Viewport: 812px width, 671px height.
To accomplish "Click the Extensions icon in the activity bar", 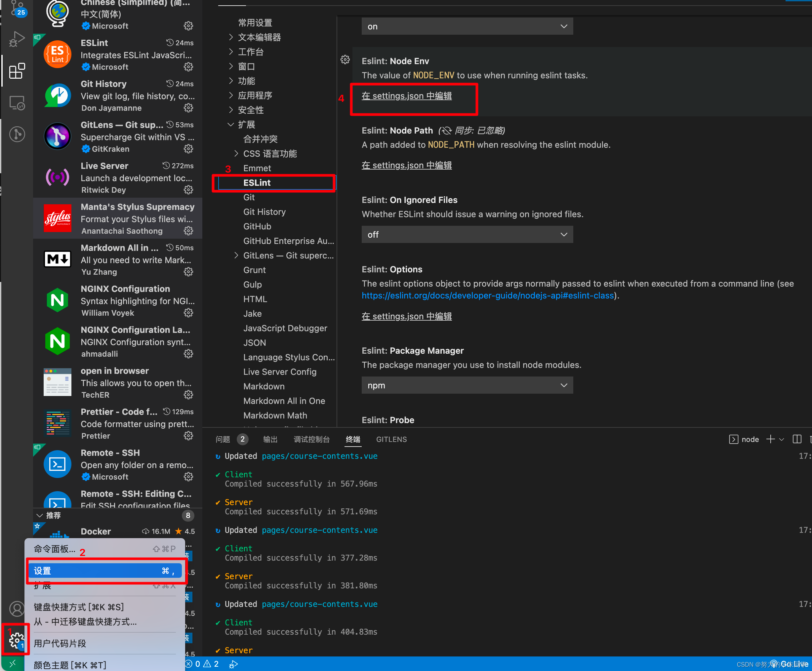I will (17, 71).
